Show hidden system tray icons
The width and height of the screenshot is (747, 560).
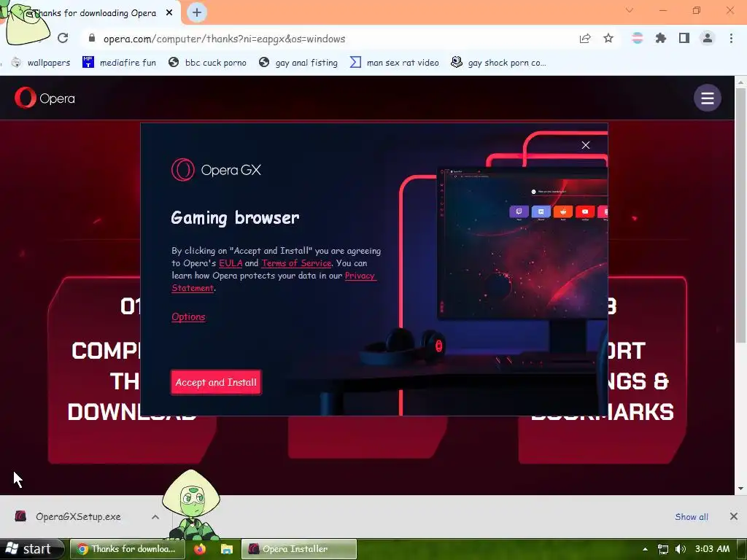[x=645, y=549]
